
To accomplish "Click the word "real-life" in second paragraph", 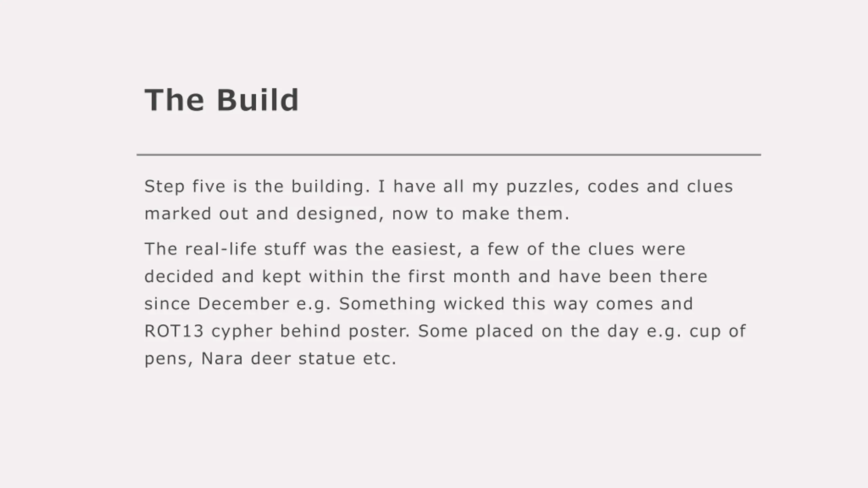I will 221,249.
